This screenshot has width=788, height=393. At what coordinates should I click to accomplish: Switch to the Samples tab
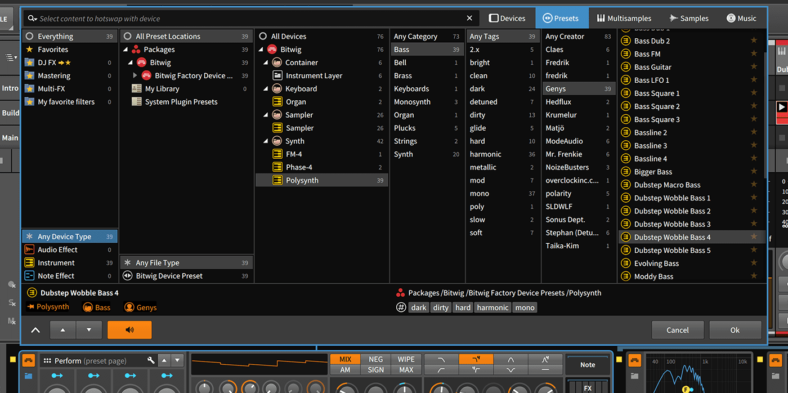pyautogui.click(x=688, y=18)
